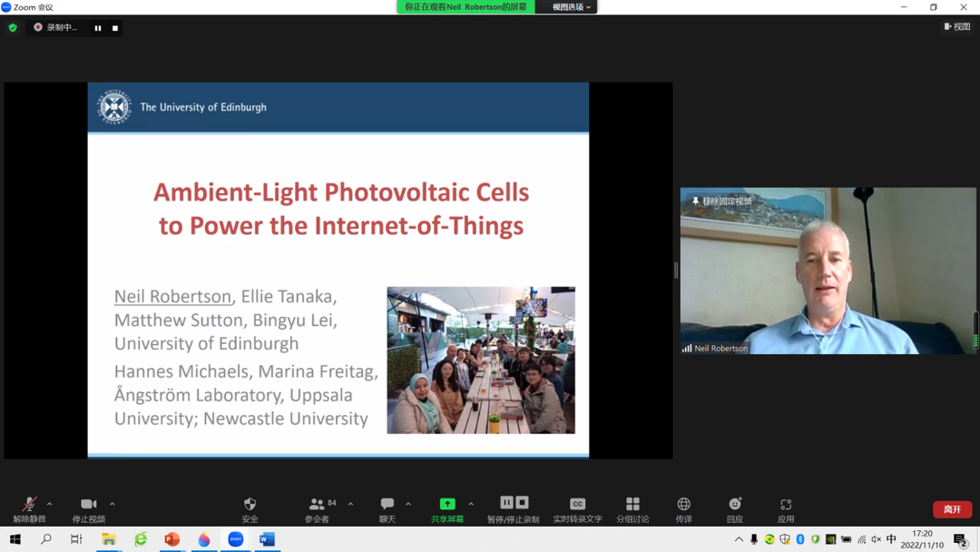The height and width of the screenshot is (552, 980).
Task: Open PowerPoint from the Windows taskbar
Action: coord(172,539)
